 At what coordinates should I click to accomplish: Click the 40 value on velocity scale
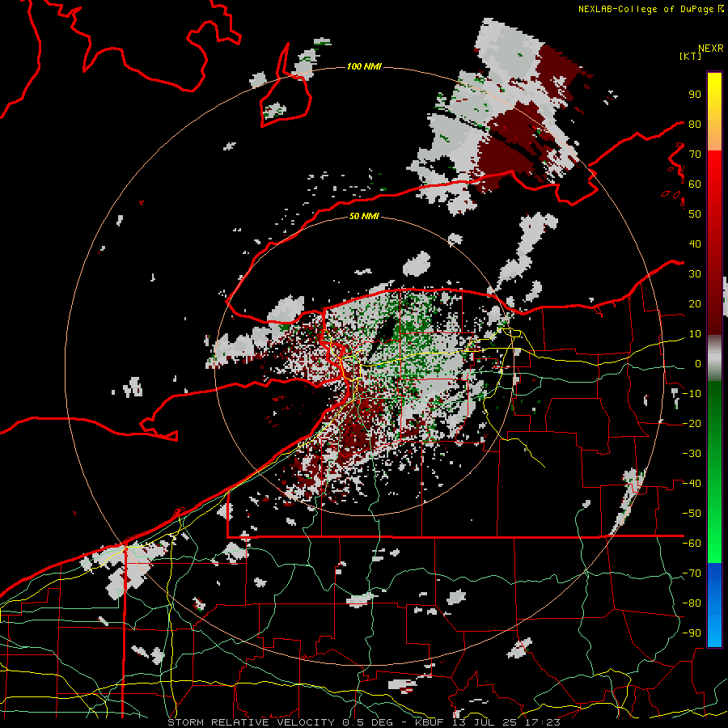click(695, 243)
